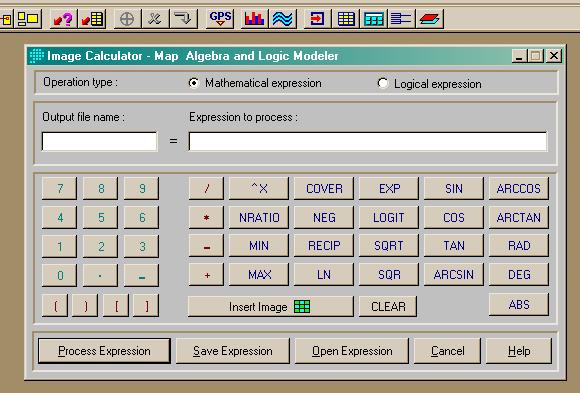Image resolution: width=580 pixels, height=393 pixels.
Task: Click the crossed tools toolbar icon
Action: point(155,19)
